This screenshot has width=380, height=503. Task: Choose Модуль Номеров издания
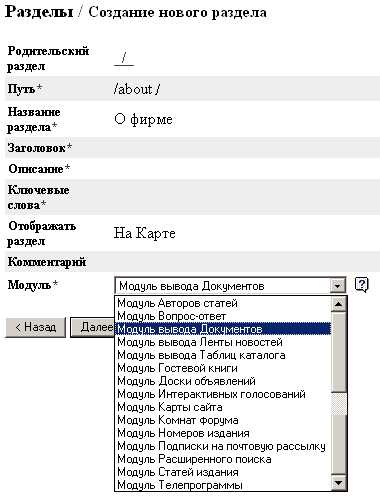223,433
